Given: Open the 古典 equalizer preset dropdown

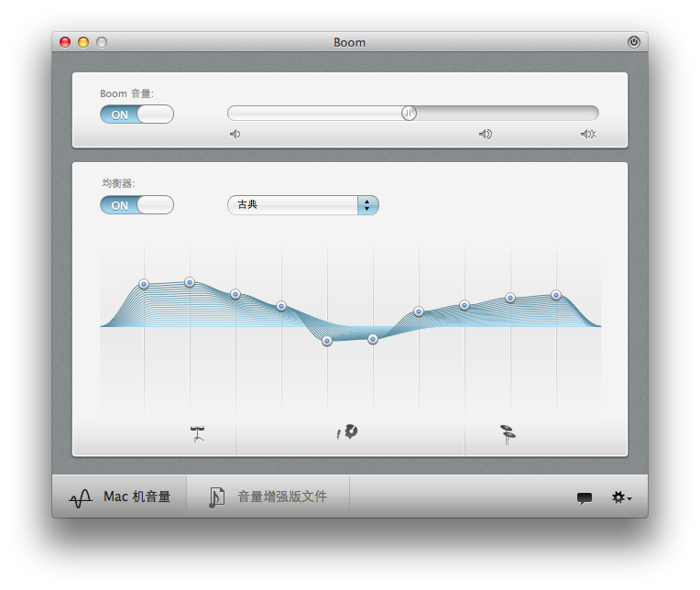Looking at the screenshot, I should (303, 205).
